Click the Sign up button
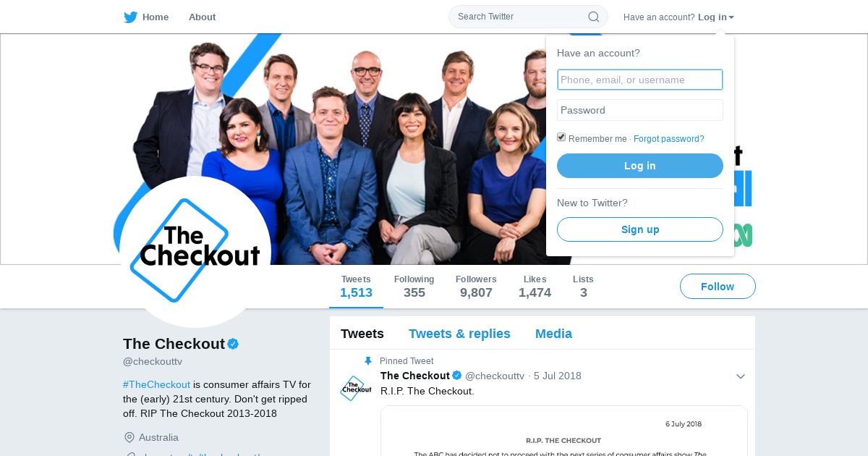 [640, 229]
